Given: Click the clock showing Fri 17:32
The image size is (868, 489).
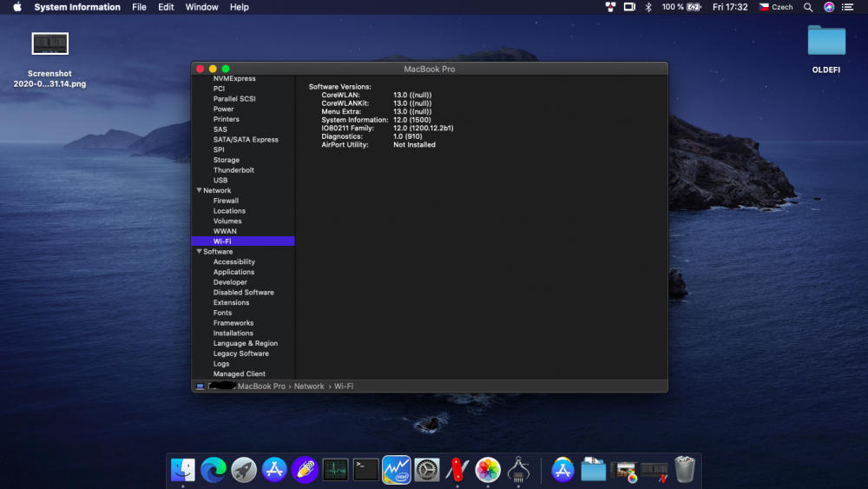Looking at the screenshot, I should [x=730, y=7].
